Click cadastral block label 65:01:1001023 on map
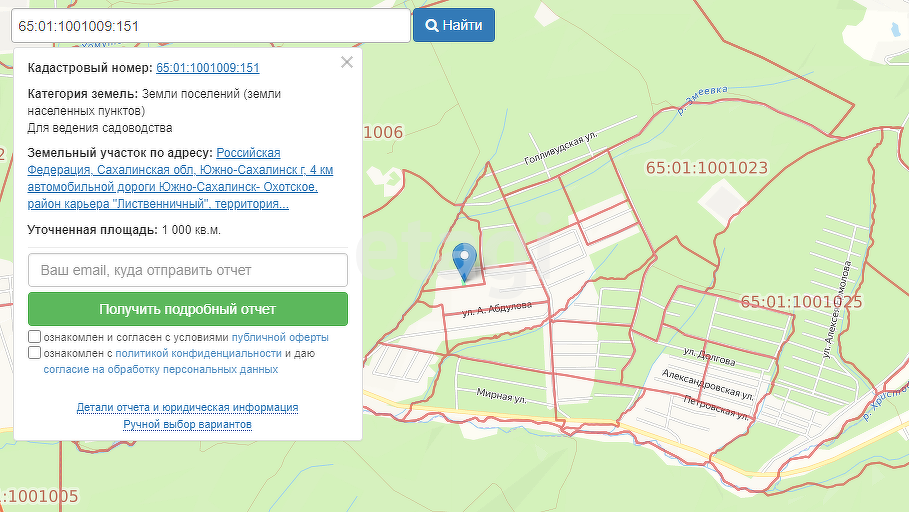909x512 pixels. click(x=707, y=168)
